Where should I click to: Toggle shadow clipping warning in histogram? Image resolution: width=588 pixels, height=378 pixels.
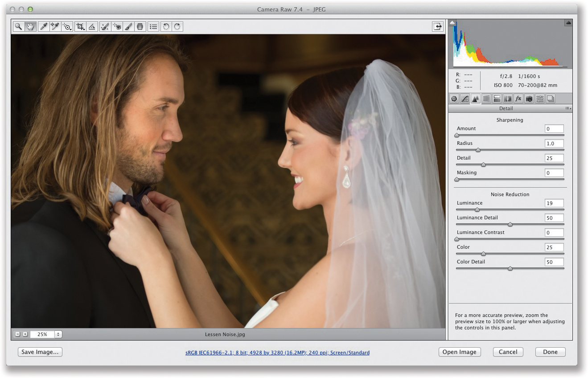[452, 22]
